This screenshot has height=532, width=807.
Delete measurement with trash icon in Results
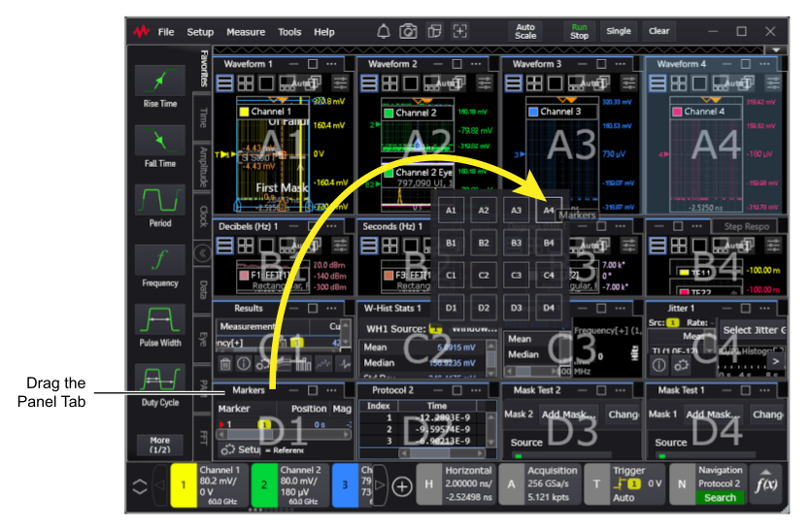pyautogui.click(x=224, y=365)
